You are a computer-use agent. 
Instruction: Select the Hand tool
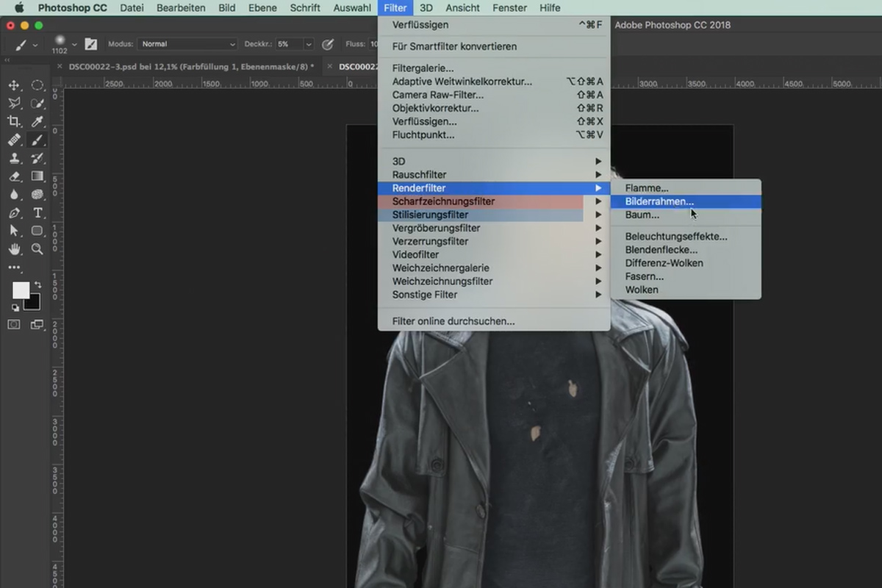pos(14,249)
